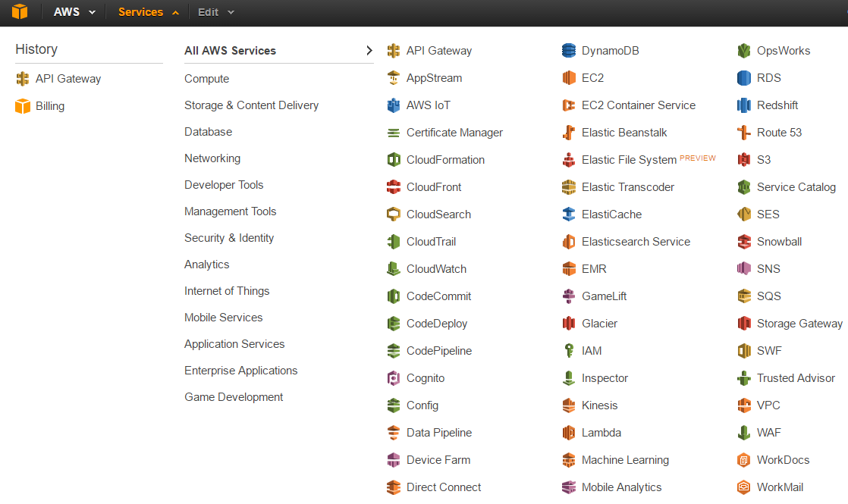Select the Database category
848x504 pixels.
[209, 132]
